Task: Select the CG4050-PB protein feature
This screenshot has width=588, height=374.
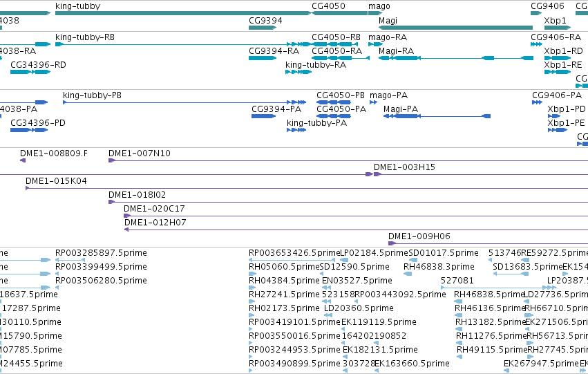Action: [333, 102]
